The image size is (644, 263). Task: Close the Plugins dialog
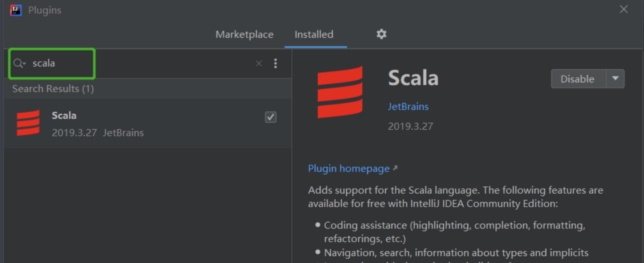[x=624, y=9]
